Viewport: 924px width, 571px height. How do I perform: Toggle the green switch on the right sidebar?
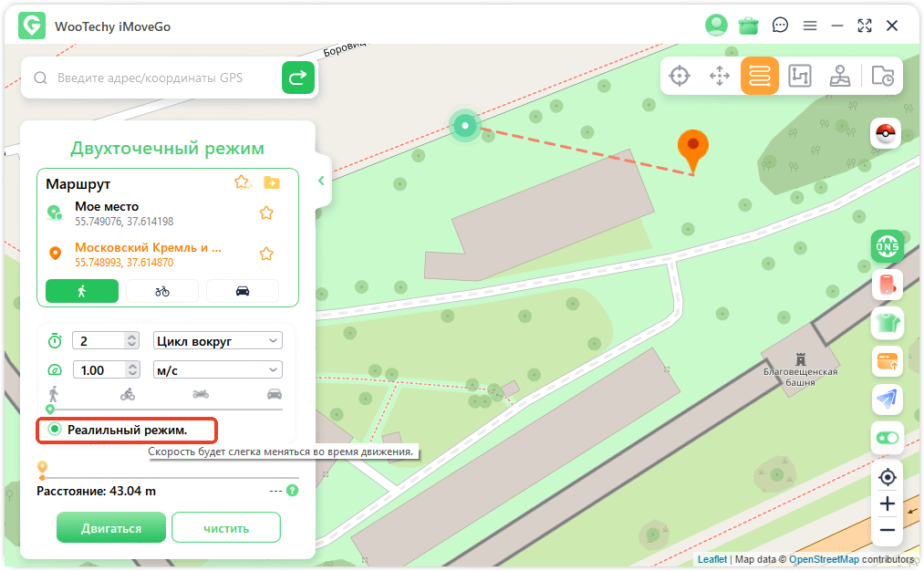click(x=886, y=438)
